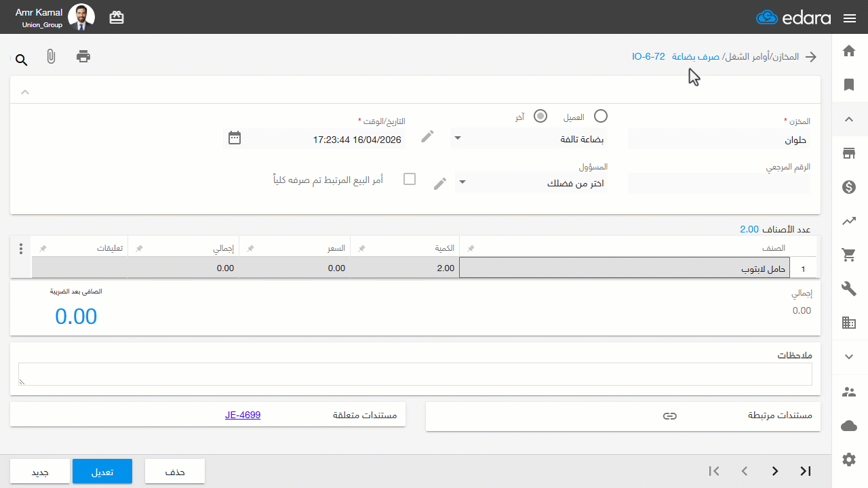Collapse sidebar section with up chevron
The height and width of the screenshot is (488, 868).
849,119
